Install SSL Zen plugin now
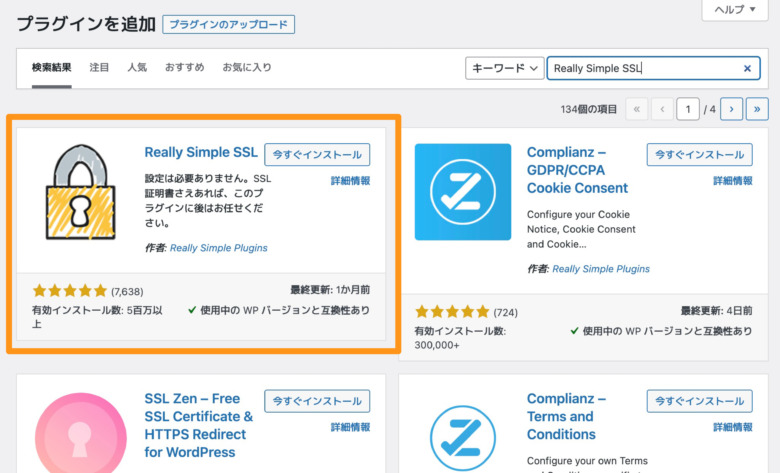The height and width of the screenshot is (473, 780). [317, 401]
